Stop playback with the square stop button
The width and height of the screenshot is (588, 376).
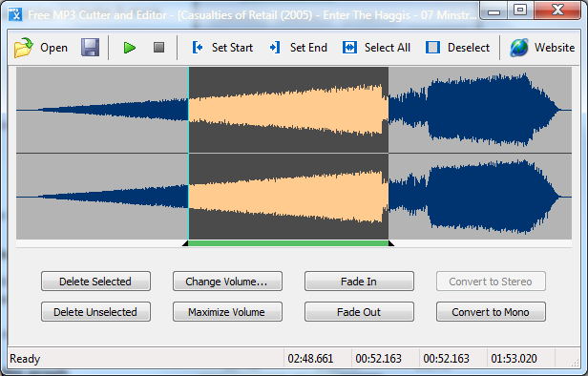[159, 47]
